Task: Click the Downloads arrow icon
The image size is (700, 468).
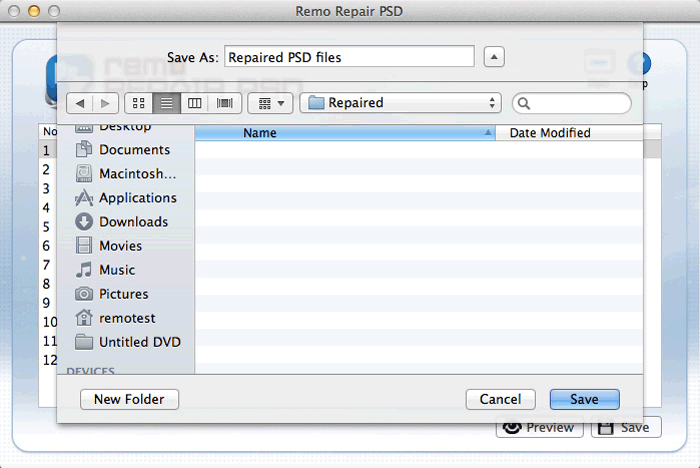Action: pos(84,221)
